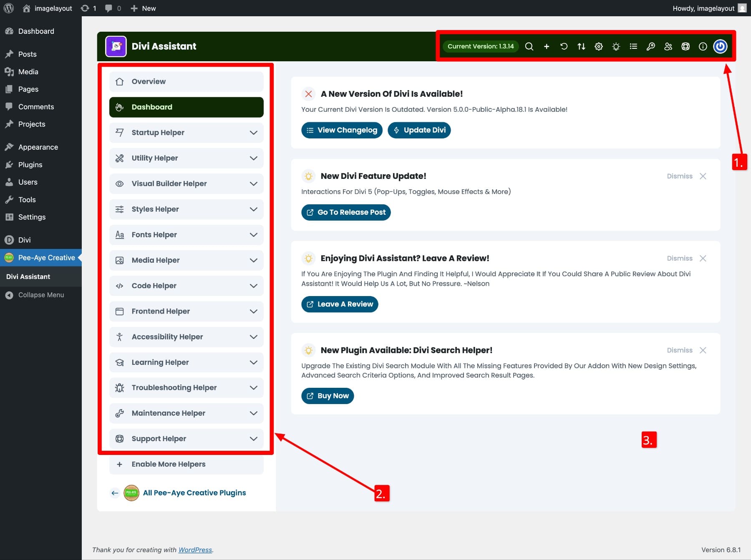Open the support lifebuoy icon

pos(685,46)
